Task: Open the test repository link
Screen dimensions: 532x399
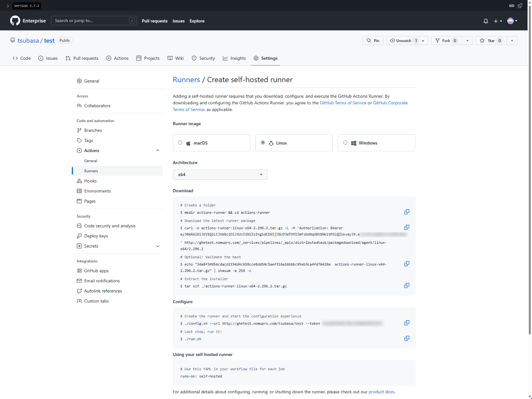Action: click(49, 41)
